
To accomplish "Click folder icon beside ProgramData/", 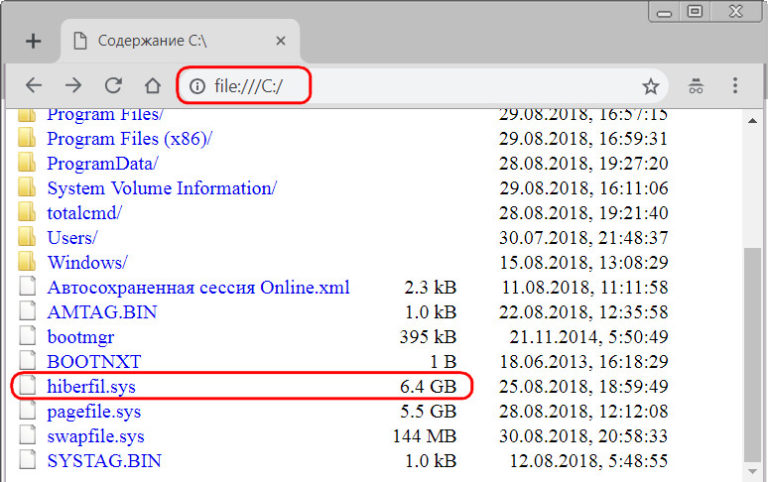I will (27, 162).
